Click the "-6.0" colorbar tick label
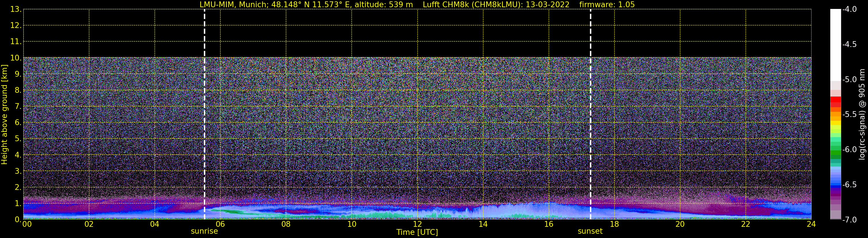Image resolution: width=868 pixels, height=238 pixels. pyautogui.click(x=849, y=150)
